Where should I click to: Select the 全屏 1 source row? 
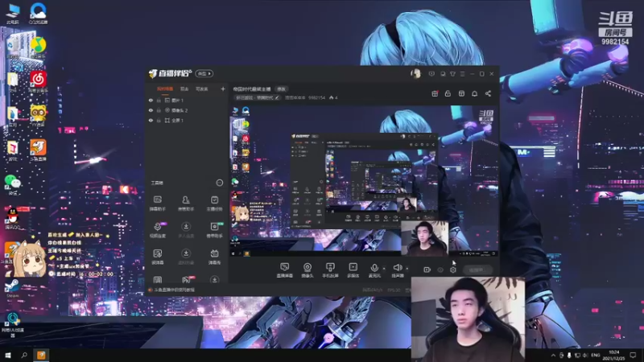click(x=187, y=120)
